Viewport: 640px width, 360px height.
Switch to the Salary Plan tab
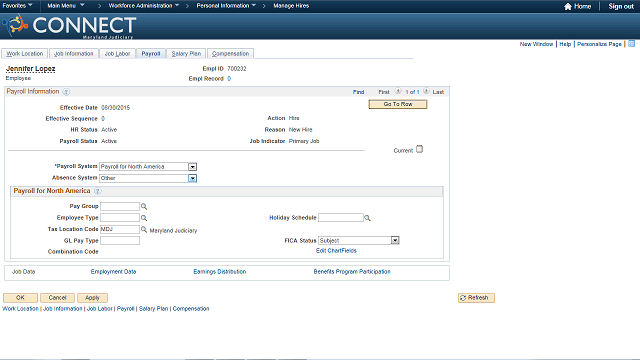point(186,53)
